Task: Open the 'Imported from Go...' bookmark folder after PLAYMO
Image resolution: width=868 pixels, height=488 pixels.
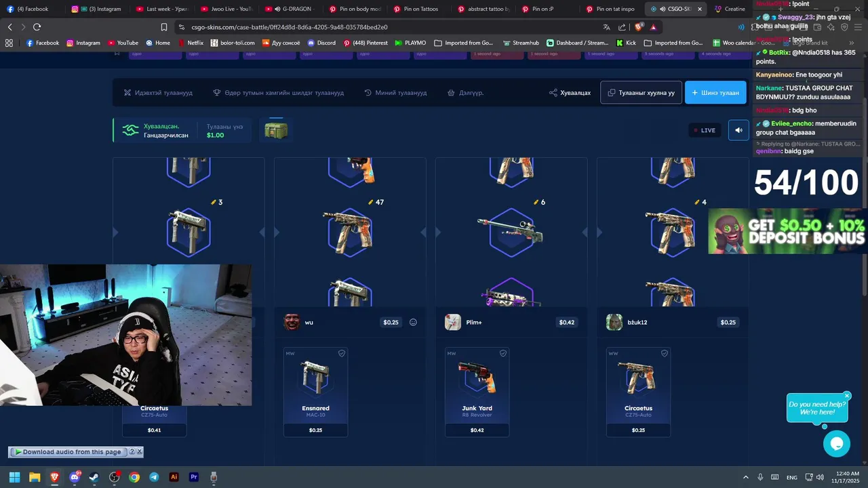Action: pyautogui.click(x=464, y=43)
